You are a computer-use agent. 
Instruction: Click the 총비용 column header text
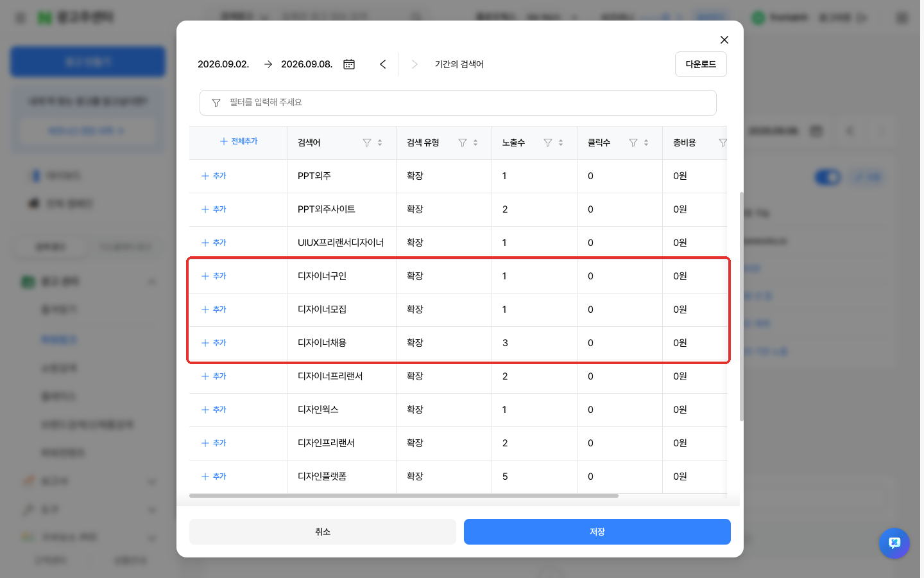[x=685, y=143]
